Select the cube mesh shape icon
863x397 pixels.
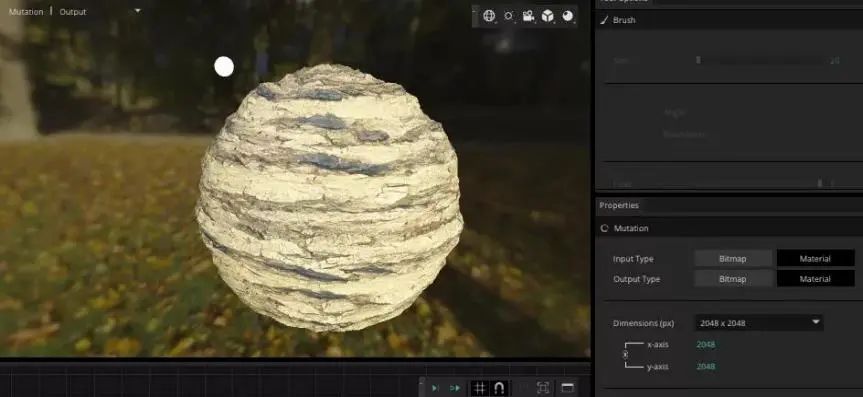click(548, 16)
